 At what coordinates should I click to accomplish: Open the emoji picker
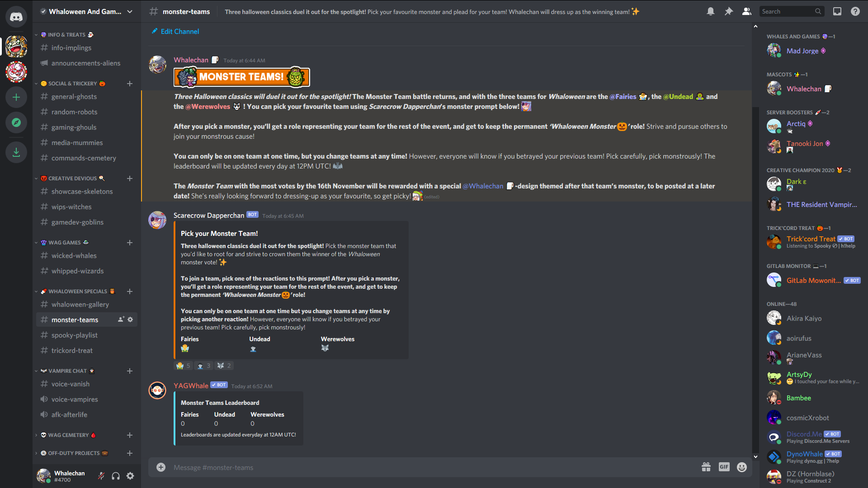point(742,467)
